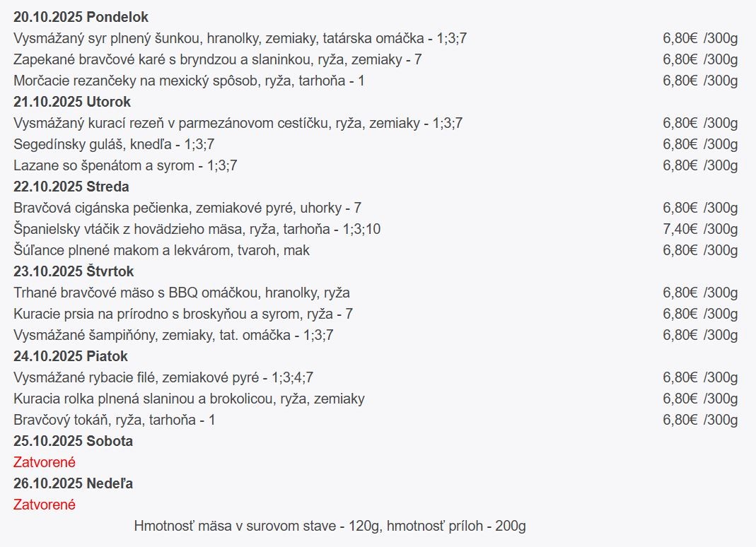Choose the Segedínsky guláš, knedľa dish

point(114,144)
